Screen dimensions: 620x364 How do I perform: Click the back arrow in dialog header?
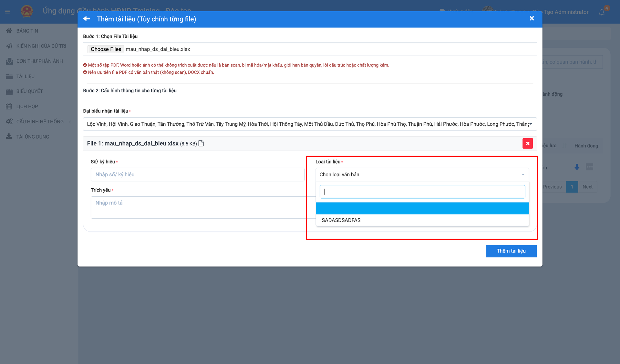(87, 19)
